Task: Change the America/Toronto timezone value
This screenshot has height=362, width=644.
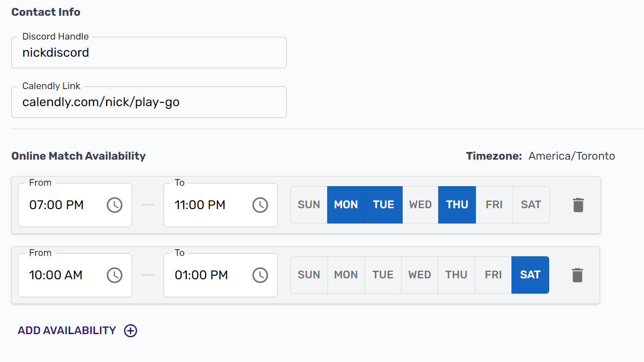Action: [x=572, y=156]
